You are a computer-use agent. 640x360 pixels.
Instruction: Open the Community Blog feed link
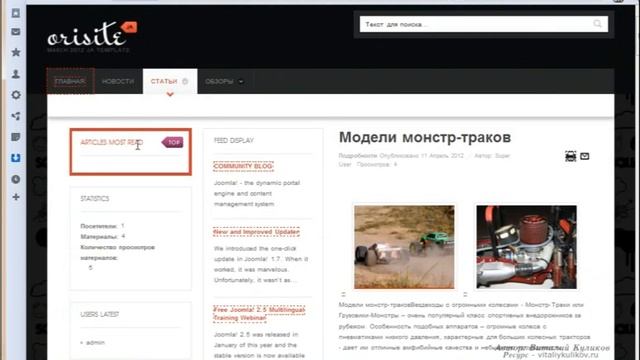[243, 166]
